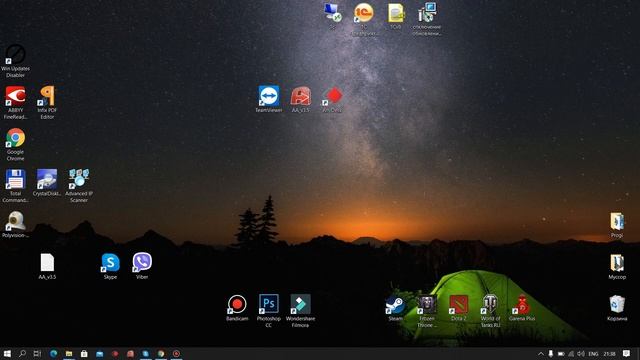Viewport: 640px width, 360px height.
Task: Open Steam desktop shortcut
Action: [396, 308]
